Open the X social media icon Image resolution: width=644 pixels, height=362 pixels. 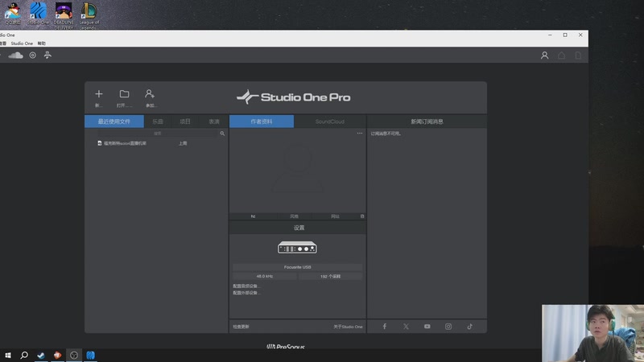[x=406, y=327]
